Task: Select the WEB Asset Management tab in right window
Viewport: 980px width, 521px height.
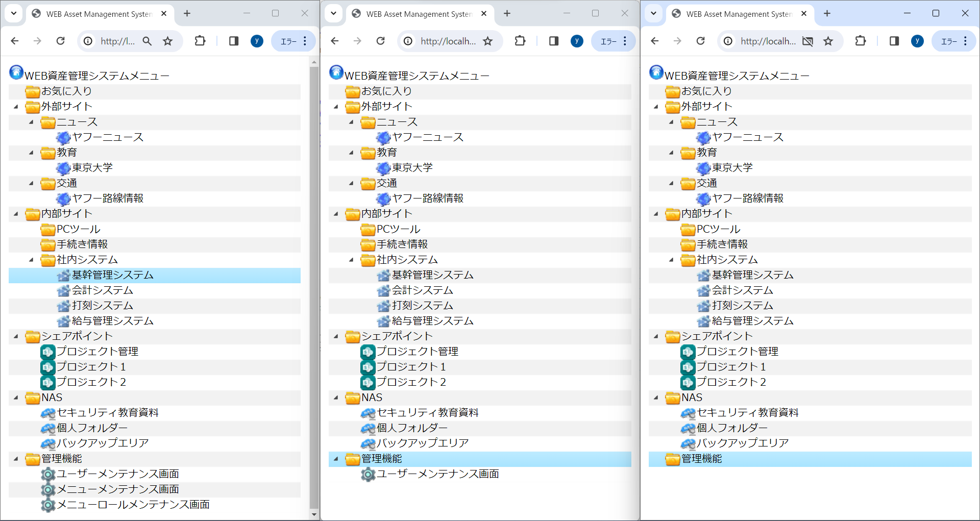Action: (739, 14)
